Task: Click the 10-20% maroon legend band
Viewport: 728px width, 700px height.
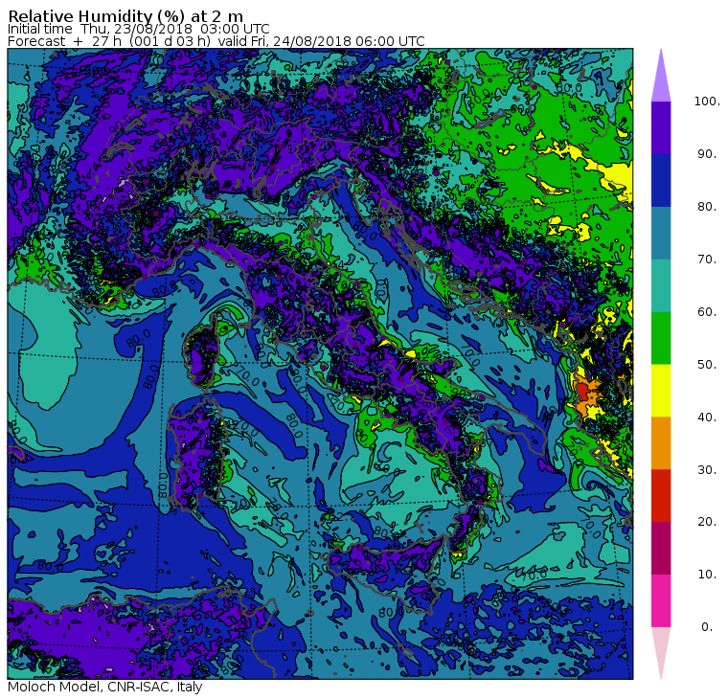Action: pos(661,548)
